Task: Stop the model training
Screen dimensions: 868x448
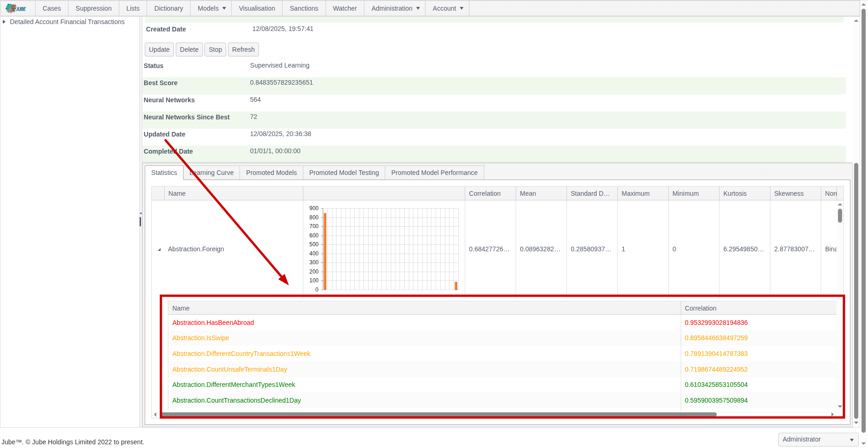Action: (x=215, y=50)
